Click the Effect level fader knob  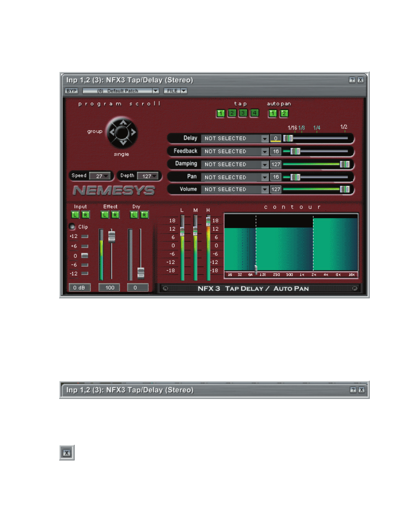point(112,236)
